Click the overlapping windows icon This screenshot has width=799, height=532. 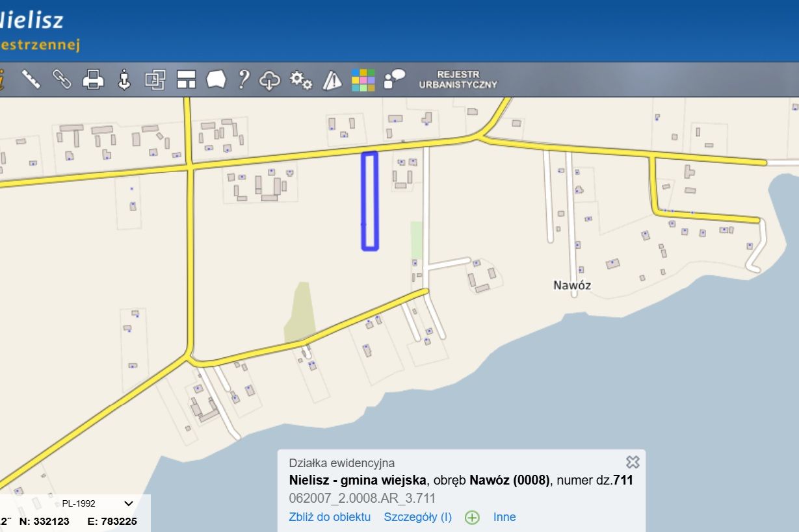[x=155, y=79]
